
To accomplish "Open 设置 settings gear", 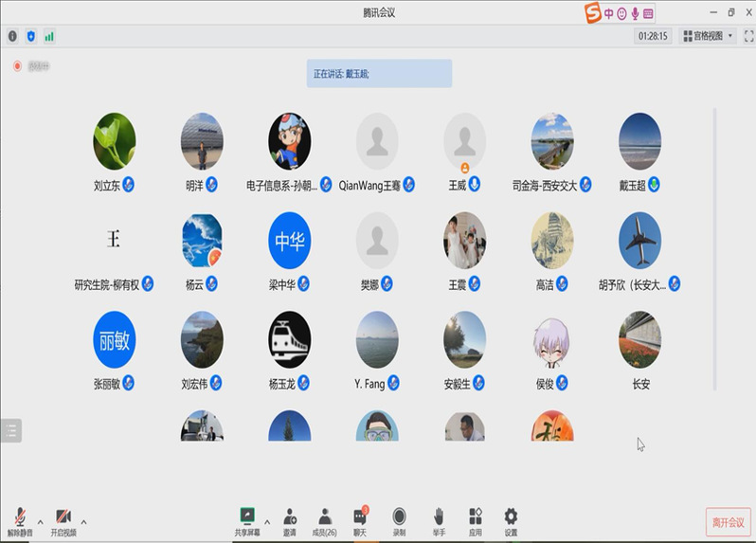I will click(x=511, y=518).
